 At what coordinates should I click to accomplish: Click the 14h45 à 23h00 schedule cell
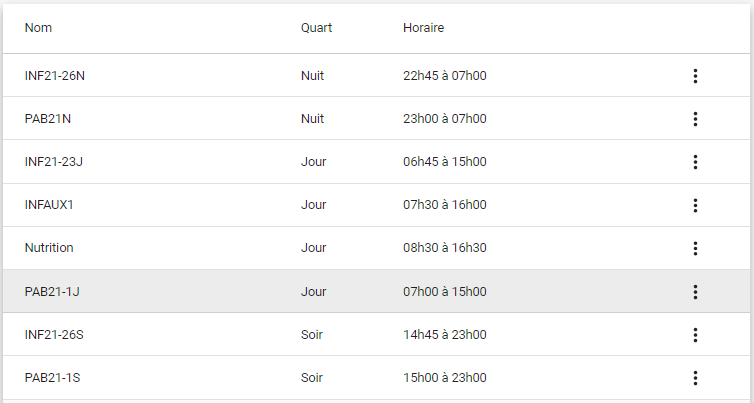click(444, 335)
